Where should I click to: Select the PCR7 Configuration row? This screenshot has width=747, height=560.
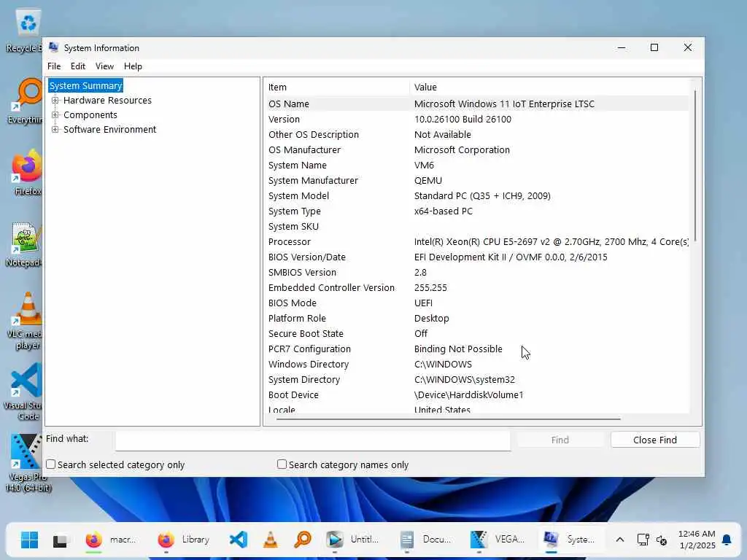(x=476, y=349)
